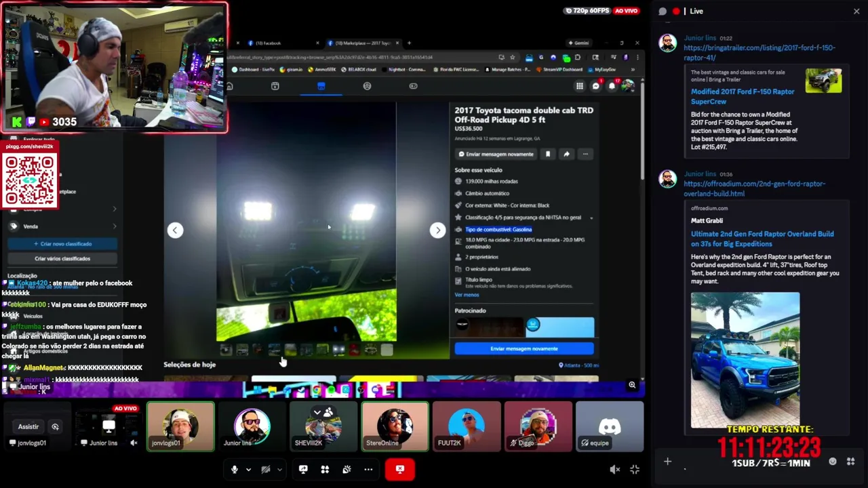The image size is (868, 488).
Task: Open the MyEasyGov bookmark
Action: 601,69
